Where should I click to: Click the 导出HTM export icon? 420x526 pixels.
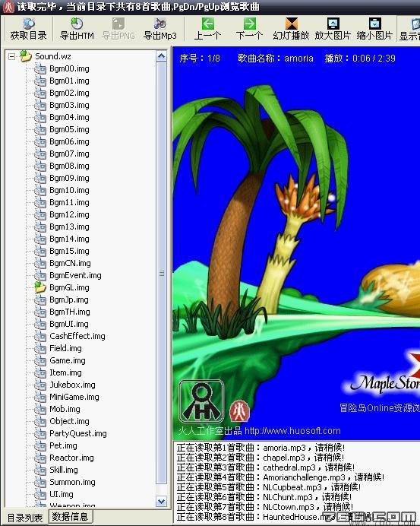(77, 29)
